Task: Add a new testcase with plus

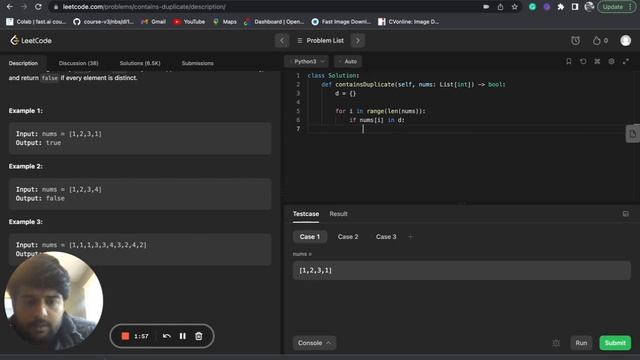Action: (x=411, y=237)
